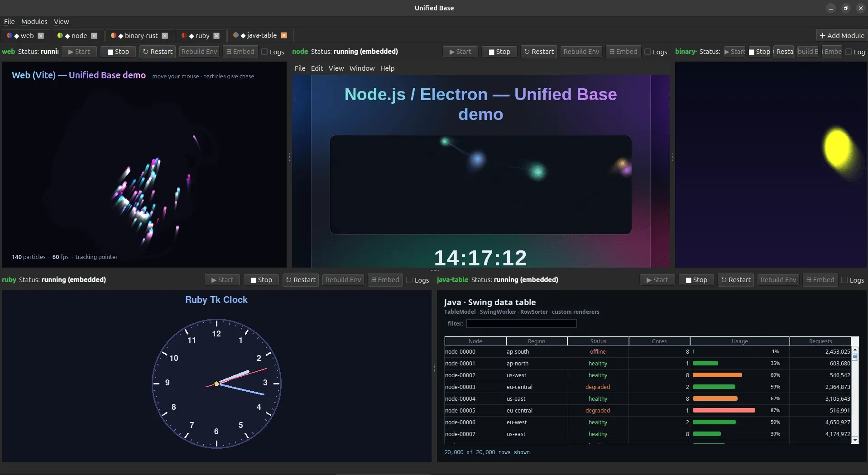The width and height of the screenshot is (868, 475).
Task: Select the 4,650,927 requests cell
Action: [x=820, y=422]
